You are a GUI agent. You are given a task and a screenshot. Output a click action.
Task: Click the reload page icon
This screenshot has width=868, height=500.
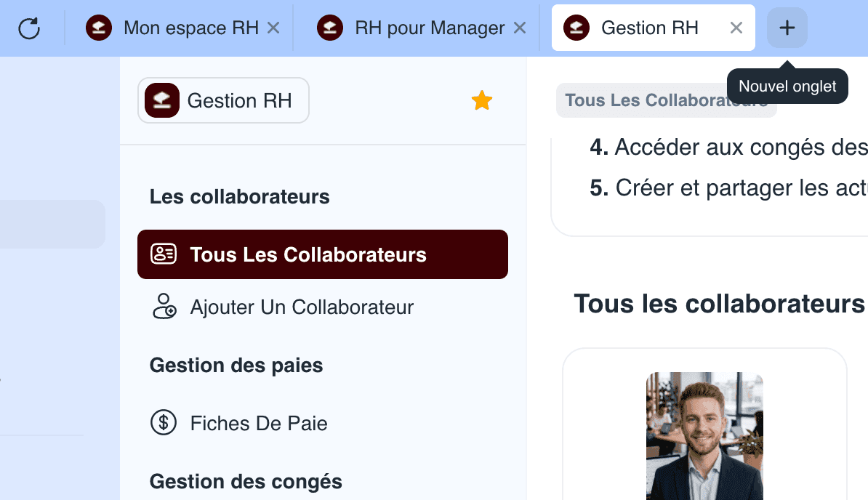pos(29,28)
